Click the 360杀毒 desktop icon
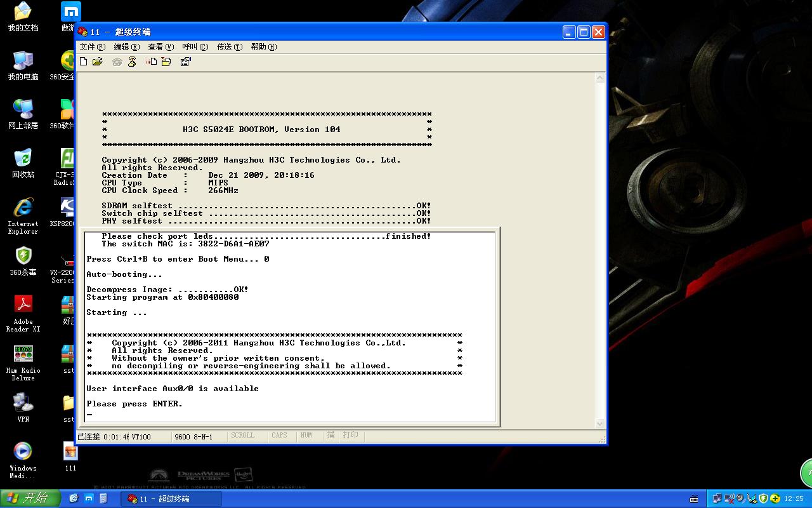Image resolution: width=812 pixels, height=508 pixels. click(23, 262)
